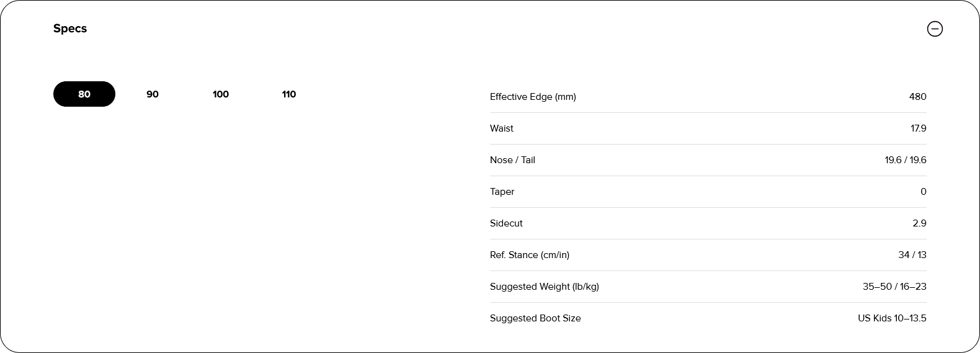Screen dimensions: 980x353
Task: Click the 34 / 13 stance value
Action: [x=912, y=255]
